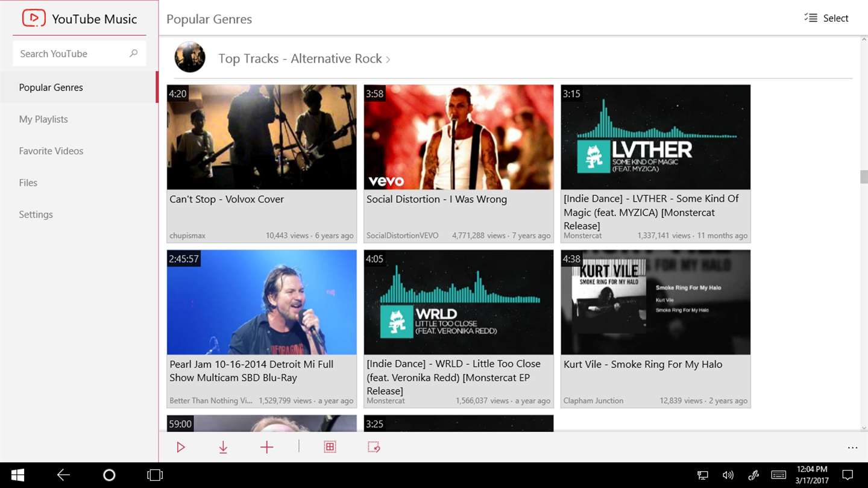Open the Social Distortion - I Was Wrong thumbnail
The width and height of the screenshot is (868, 488).
point(459,137)
